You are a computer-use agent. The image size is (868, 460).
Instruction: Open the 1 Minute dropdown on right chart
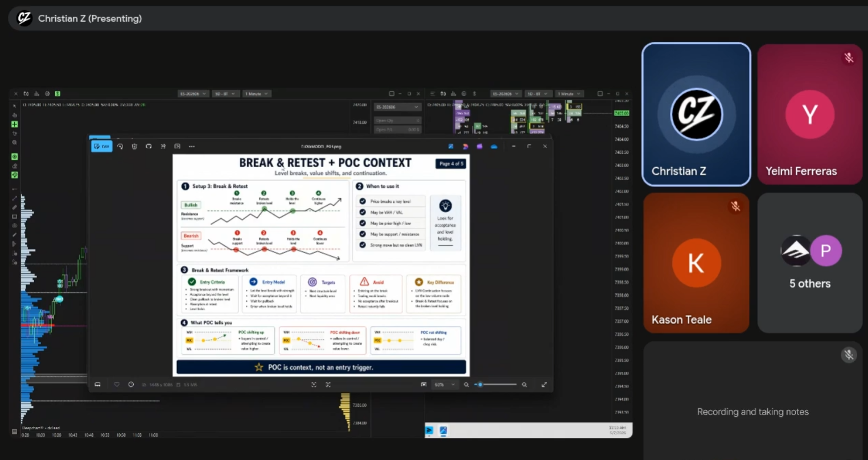point(569,94)
